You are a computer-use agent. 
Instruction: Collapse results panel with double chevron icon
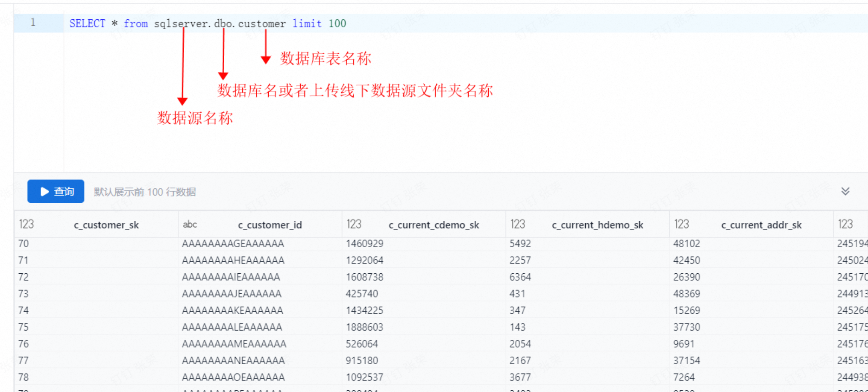click(845, 191)
